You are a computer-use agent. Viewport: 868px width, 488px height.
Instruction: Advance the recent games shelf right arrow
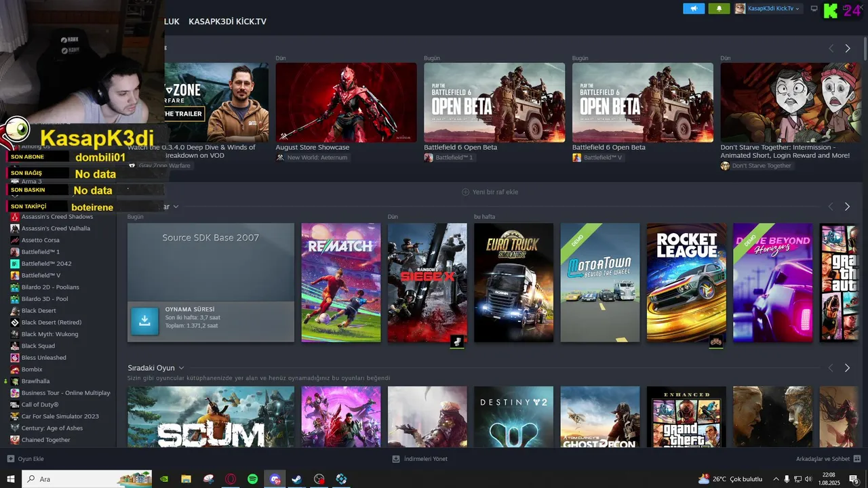point(848,206)
